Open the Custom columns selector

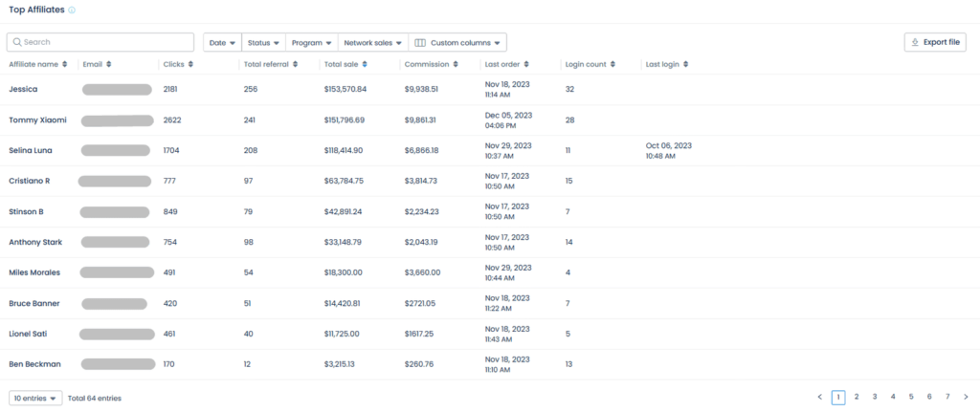[x=457, y=42]
